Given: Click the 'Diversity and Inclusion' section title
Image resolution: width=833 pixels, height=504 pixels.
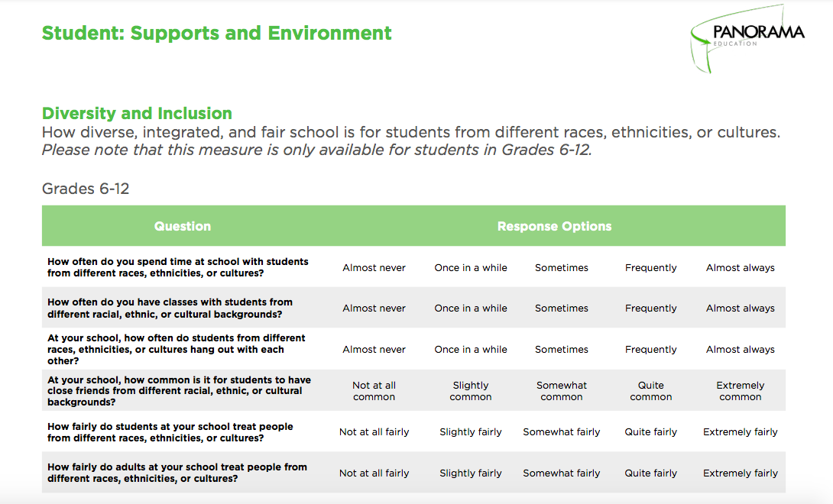Looking at the screenshot, I should point(137,113).
